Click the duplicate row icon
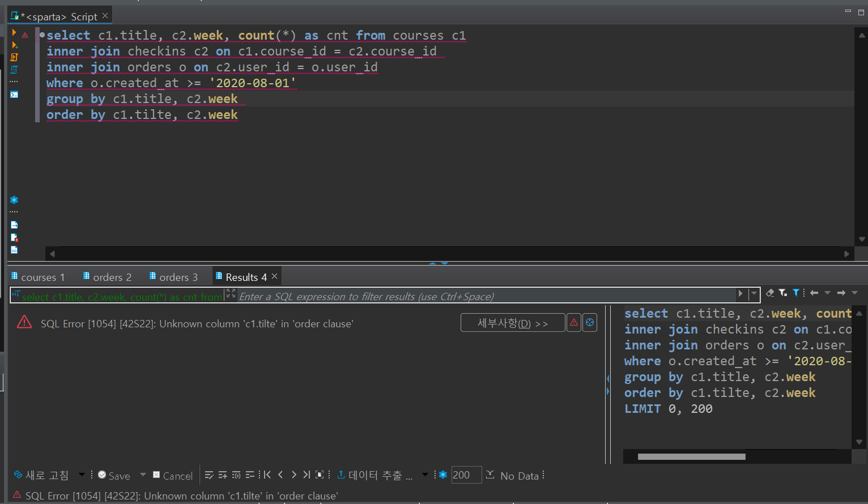This screenshot has height=504, width=868. click(x=236, y=475)
